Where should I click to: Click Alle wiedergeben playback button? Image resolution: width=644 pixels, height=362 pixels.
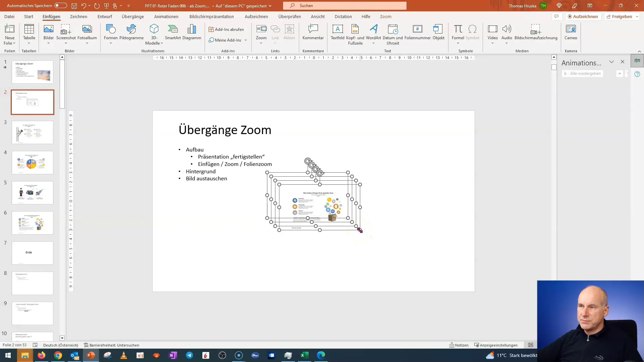[584, 73]
